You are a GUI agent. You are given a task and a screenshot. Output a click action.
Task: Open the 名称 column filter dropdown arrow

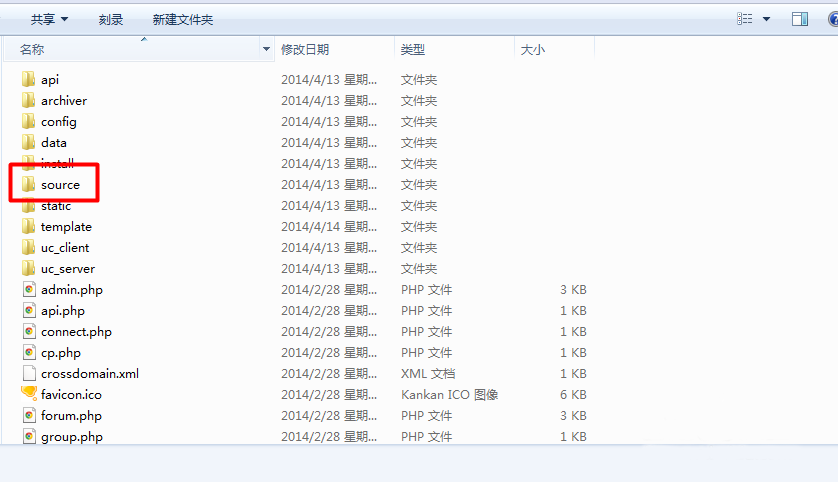pos(266,49)
